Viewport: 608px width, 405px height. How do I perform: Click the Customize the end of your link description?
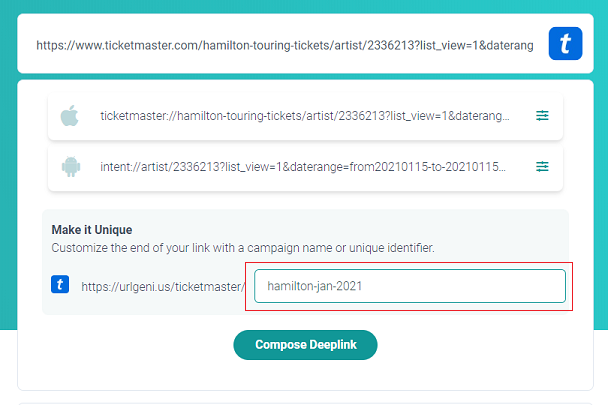243,248
